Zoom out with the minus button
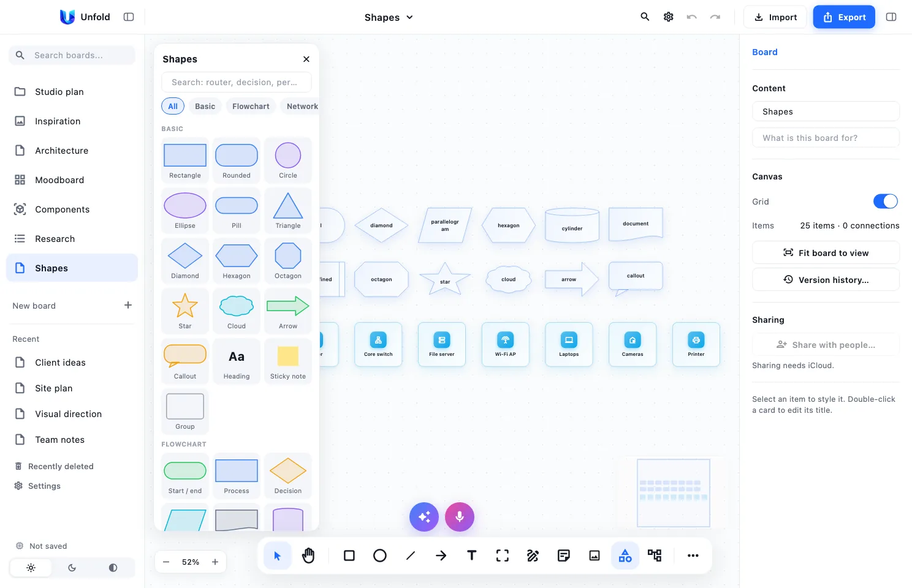 pos(166,562)
